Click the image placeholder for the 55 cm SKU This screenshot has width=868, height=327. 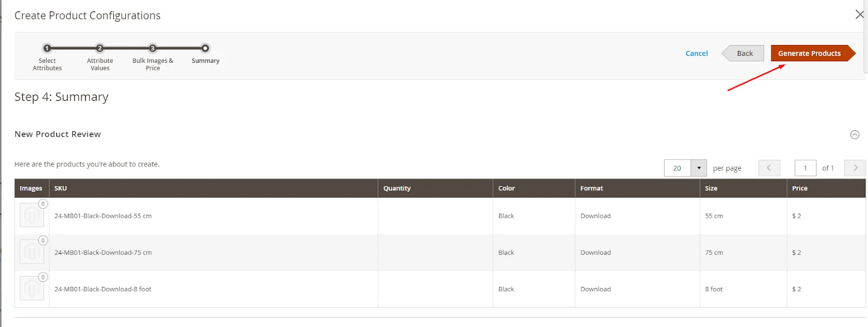point(31,215)
